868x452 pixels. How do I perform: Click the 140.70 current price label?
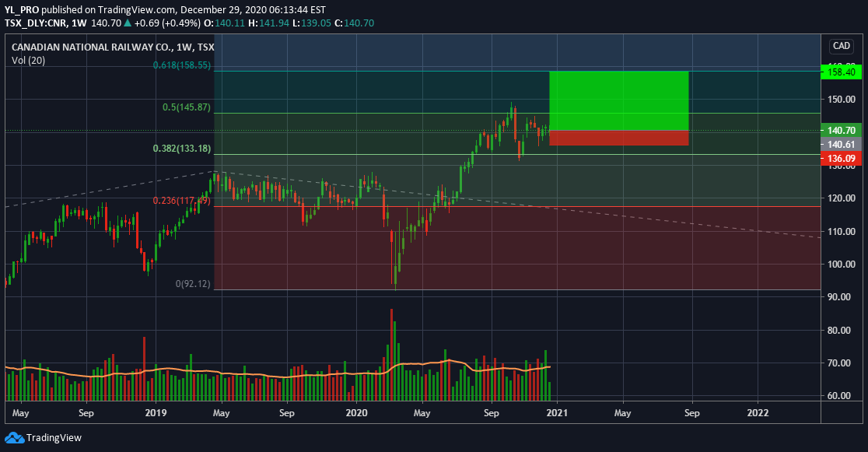point(842,131)
